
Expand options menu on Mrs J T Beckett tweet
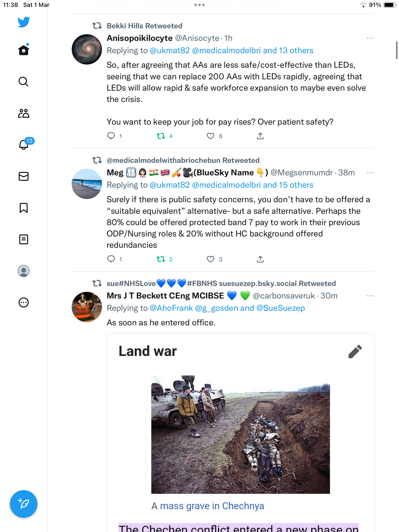(370, 296)
